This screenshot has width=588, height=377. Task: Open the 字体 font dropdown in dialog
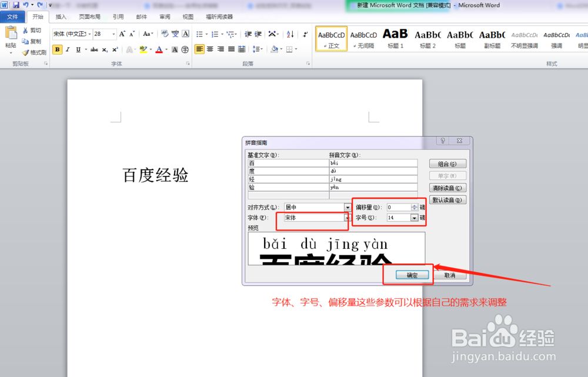point(347,218)
